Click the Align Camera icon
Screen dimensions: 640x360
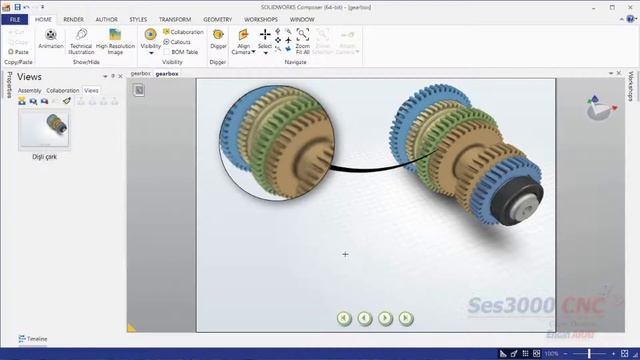[243, 35]
